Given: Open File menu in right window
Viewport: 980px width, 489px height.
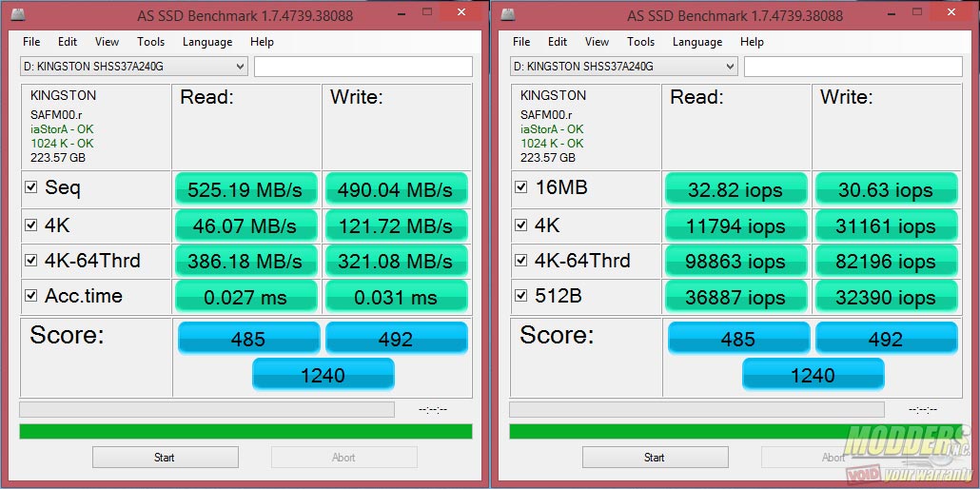Looking at the screenshot, I should coord(521,42).
